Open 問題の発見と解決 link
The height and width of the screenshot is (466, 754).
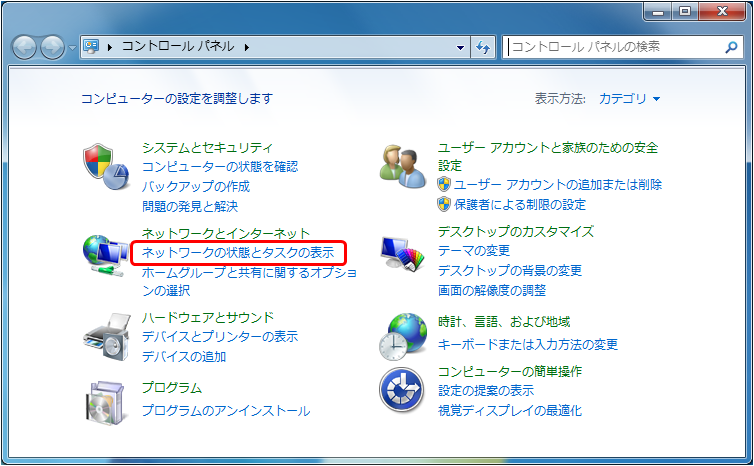(x=190, y=206)
